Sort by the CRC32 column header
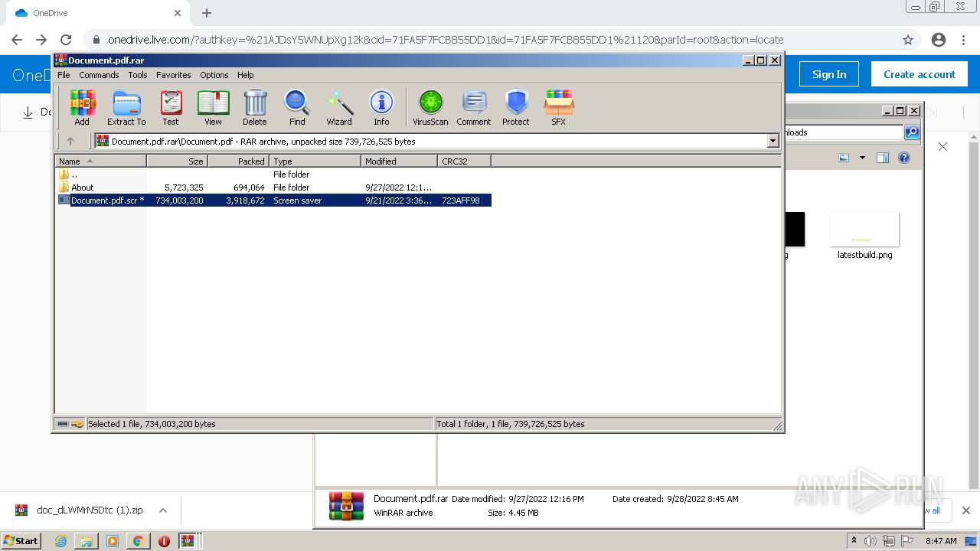The width and height of the screenshot is (980, 551). coord(464,161)
